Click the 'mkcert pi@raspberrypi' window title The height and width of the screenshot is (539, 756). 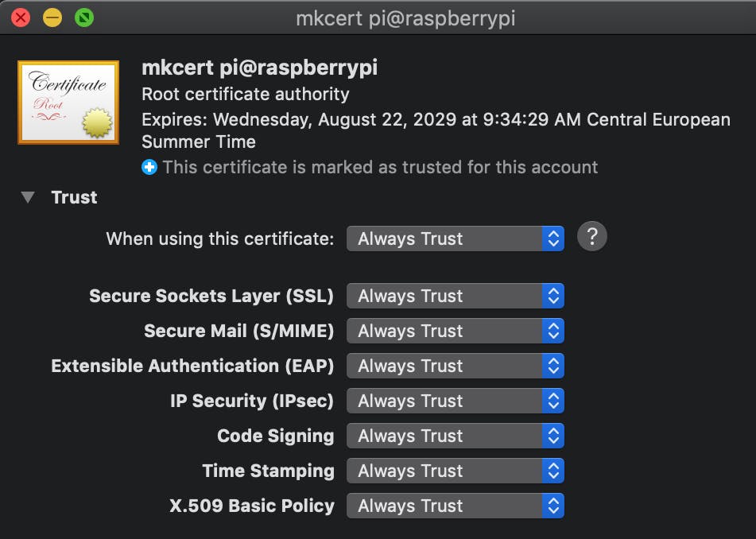click(x=405, y=18)
